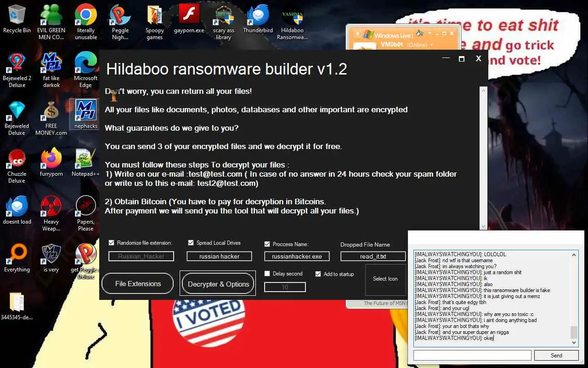Launch the Heavy Weapon game shortcut

51,213
